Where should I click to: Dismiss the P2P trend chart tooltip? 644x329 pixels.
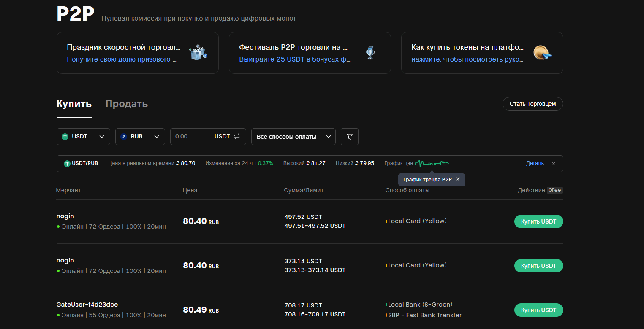point(458,180)
